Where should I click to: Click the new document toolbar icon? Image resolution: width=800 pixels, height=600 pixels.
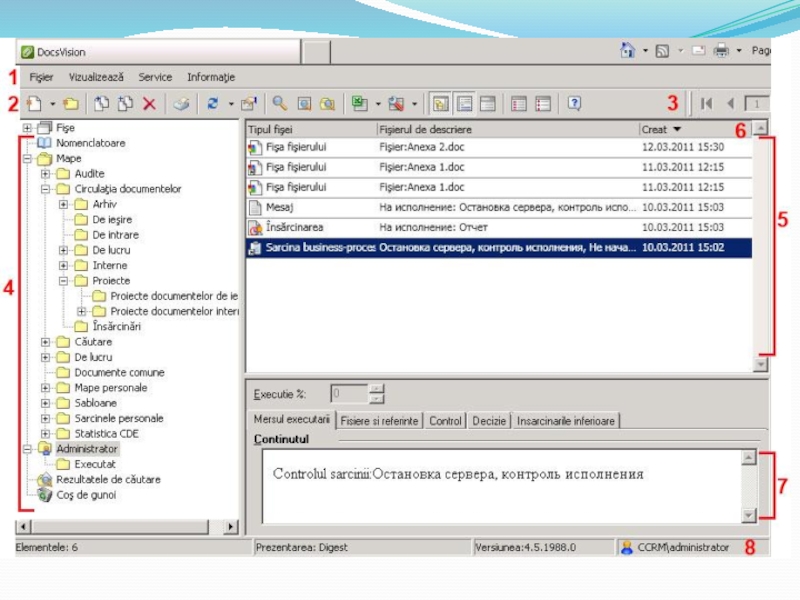click(34, 103)
